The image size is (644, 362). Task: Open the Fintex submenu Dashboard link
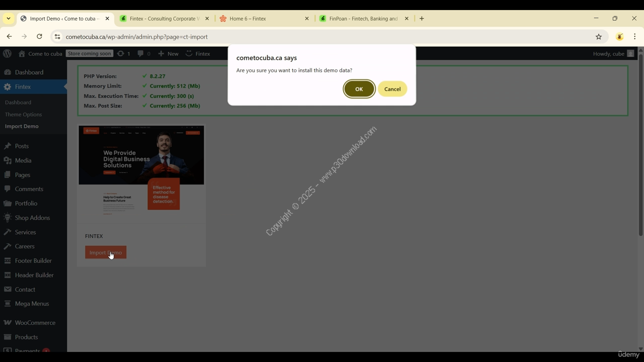pyautogui.click(x=18, y=102)
